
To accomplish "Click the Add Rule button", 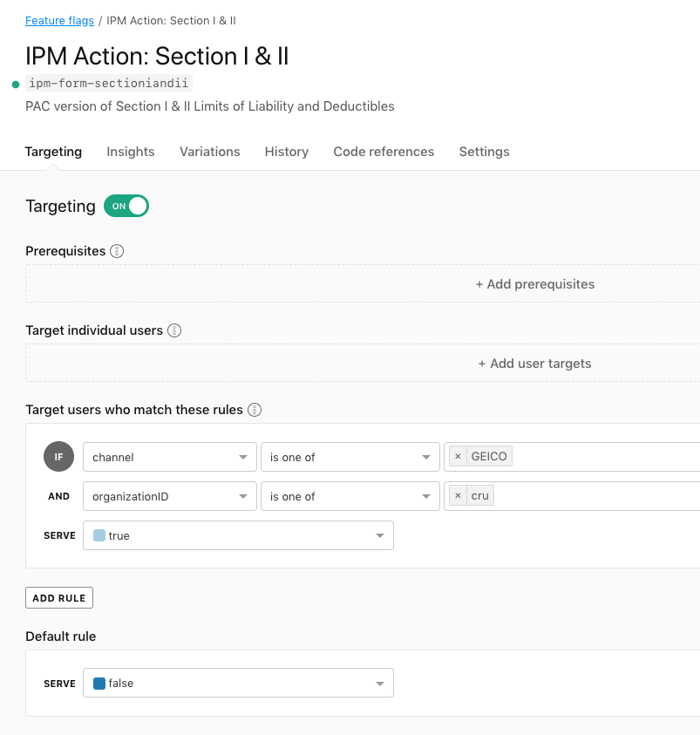I will click(x=59, y=598).
